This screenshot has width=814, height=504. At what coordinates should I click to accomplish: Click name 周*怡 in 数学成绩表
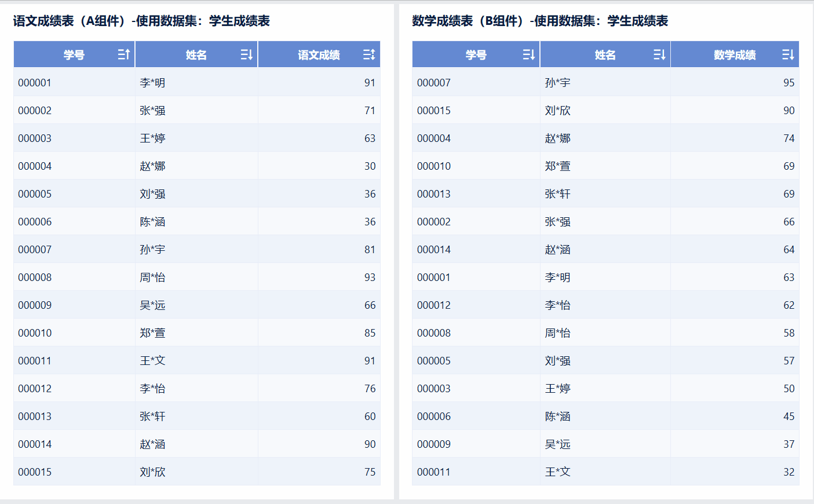(x=557, y=333)
